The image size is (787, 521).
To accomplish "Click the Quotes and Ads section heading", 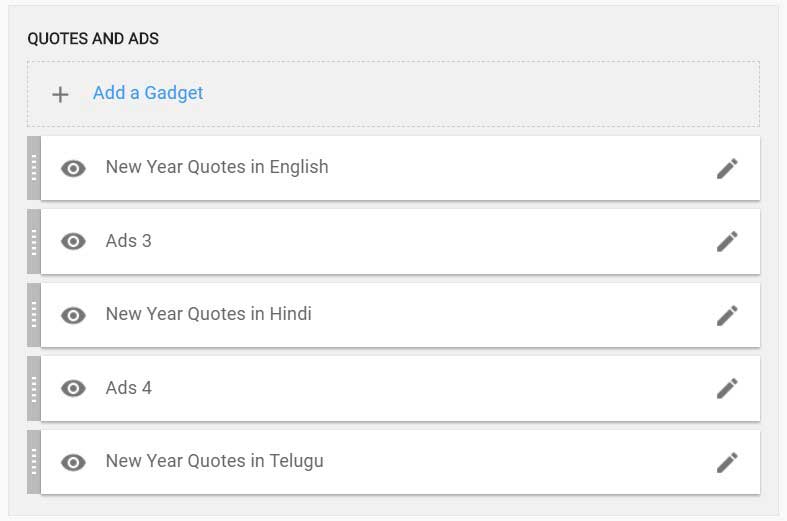I will [x=93, y=39].
